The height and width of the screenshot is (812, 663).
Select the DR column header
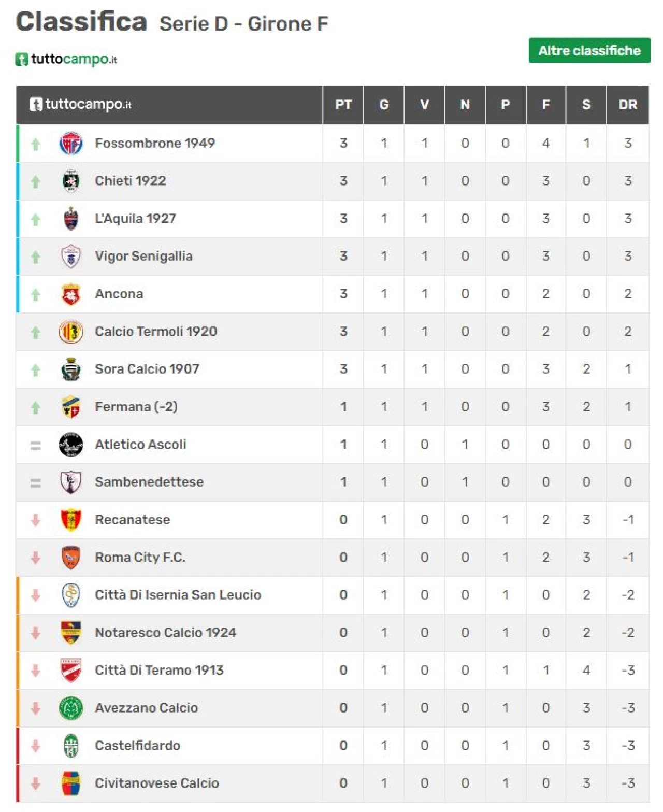pos(628,105)
